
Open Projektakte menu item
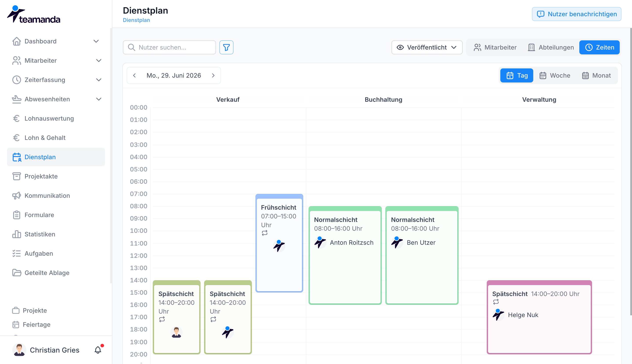click(56, 176)
